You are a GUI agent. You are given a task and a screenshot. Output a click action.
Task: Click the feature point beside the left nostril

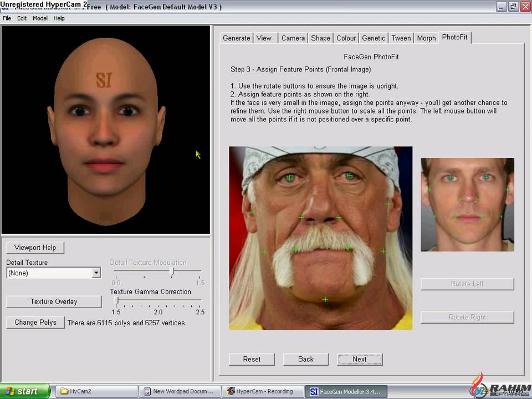(x=302, y=217)
